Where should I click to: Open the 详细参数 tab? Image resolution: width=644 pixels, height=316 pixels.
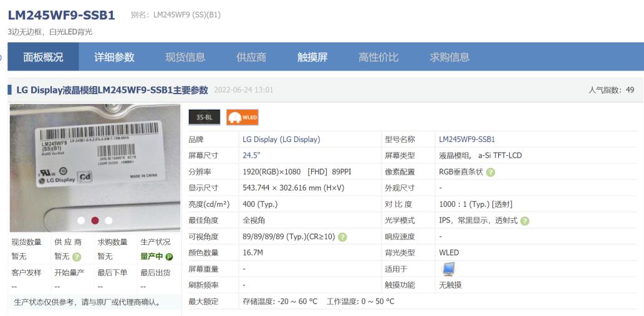point(114,57)
